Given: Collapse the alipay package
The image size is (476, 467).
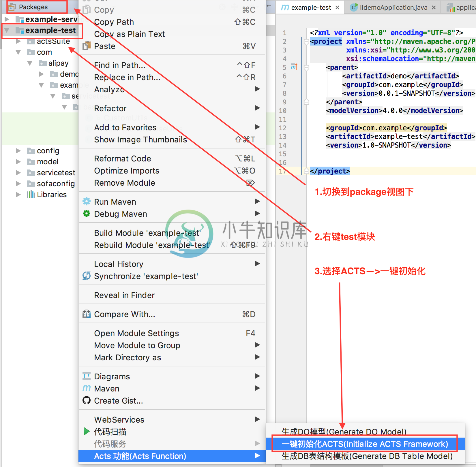Looking at the screenshot, I should 30,63.
